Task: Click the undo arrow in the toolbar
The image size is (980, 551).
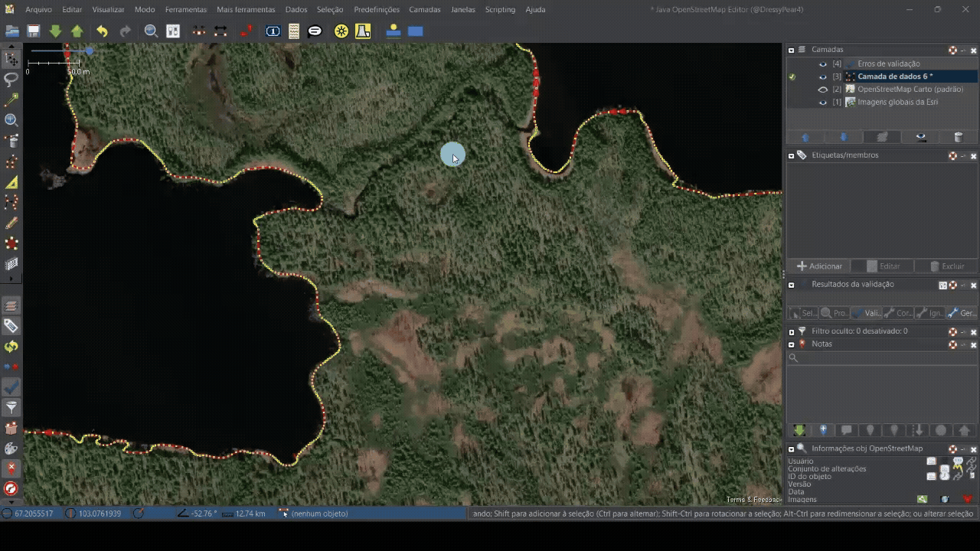Action: [x=102, y=31]
